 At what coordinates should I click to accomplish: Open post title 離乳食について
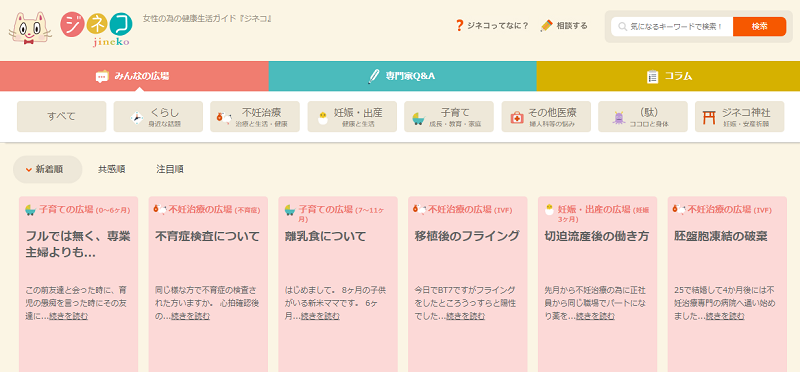326,236
